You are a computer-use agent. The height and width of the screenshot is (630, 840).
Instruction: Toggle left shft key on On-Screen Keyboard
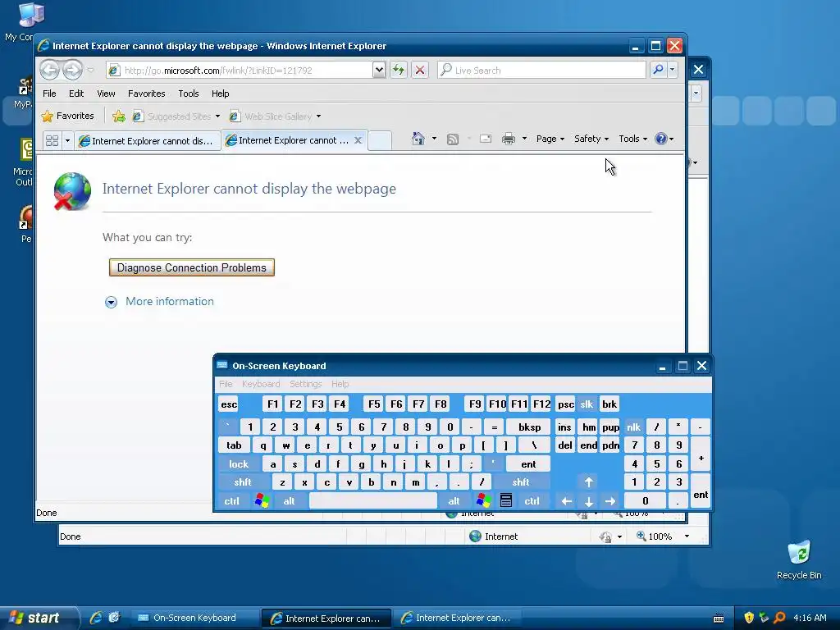point(243,482)
